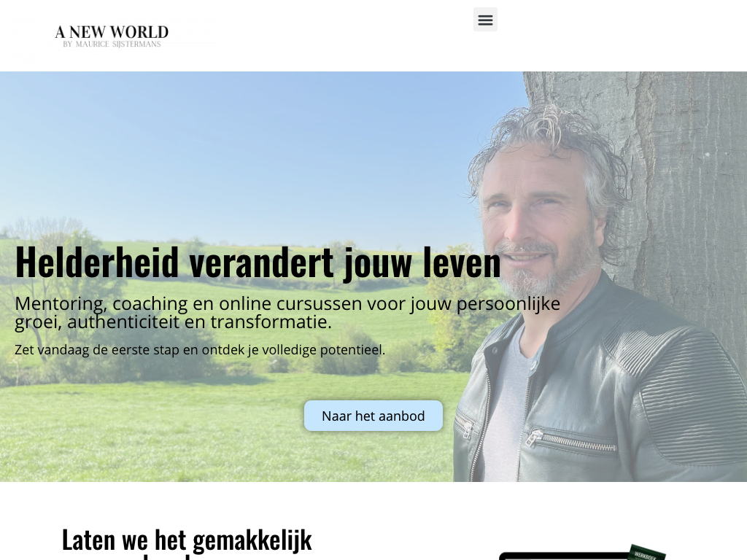This screenshot has height=560, width=747.
Task: Click the 'Mentoring, coaching en online cursussen' paragraph
Action: coord(287,312)
